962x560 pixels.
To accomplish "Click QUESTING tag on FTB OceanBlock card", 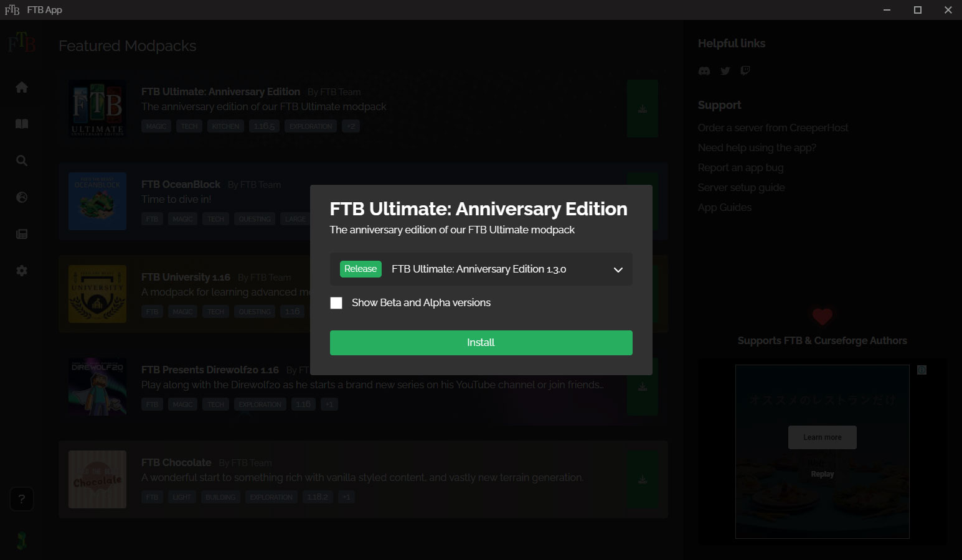I will pyautogui.click(x=255, y=219).
